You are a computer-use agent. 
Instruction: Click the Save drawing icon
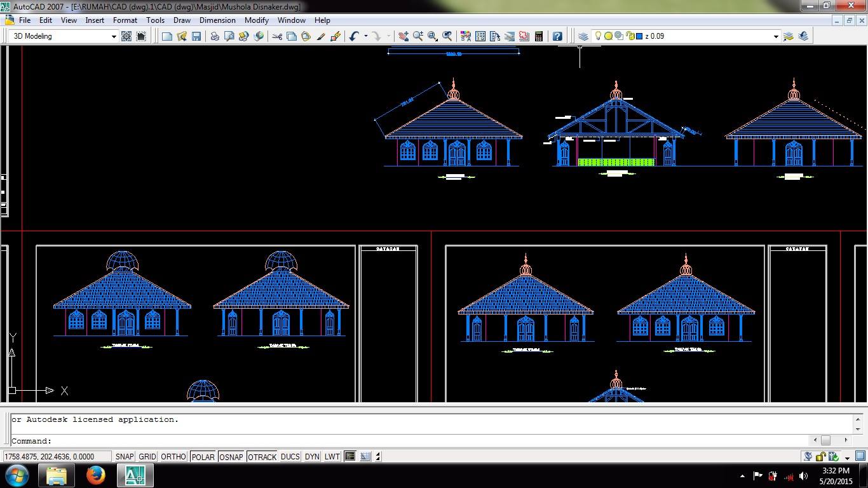coord(196,36)
